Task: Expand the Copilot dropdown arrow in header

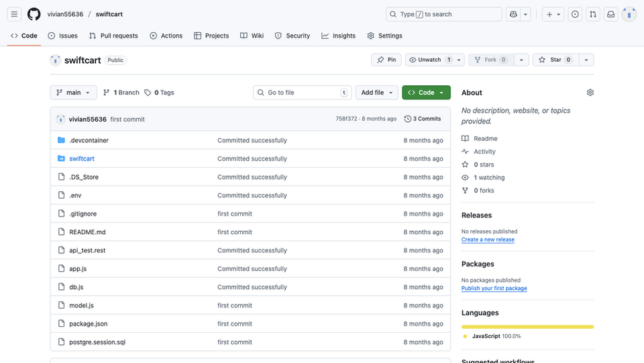Action: coord(525,14)
